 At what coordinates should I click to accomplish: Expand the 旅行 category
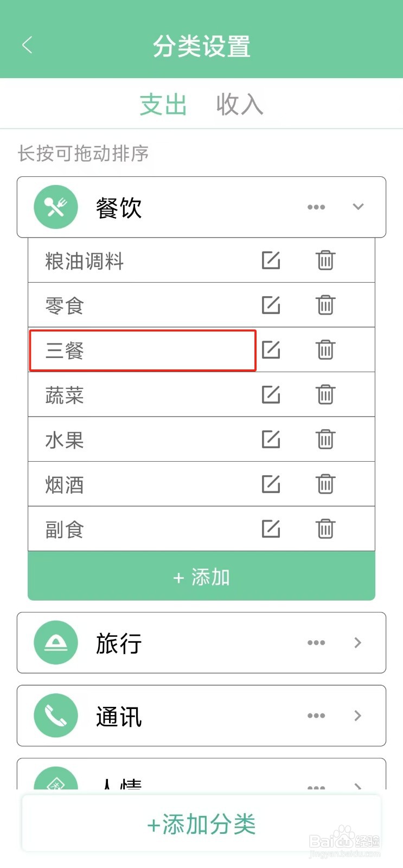tap(358, 643)
